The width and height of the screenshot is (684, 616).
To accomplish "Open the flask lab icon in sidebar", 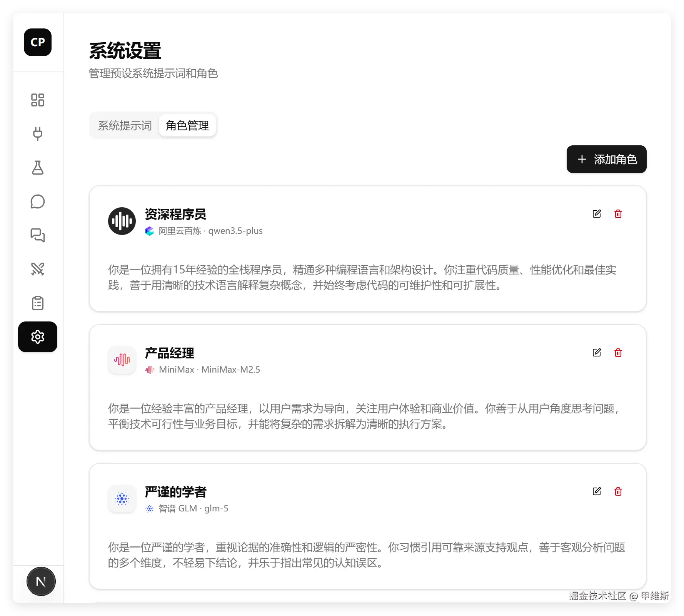I will 38,168.
